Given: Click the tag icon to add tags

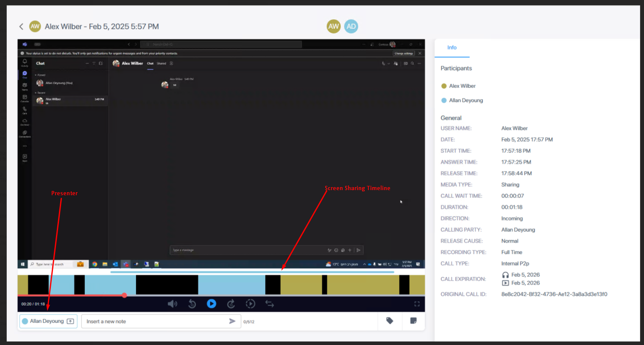Looking at the screenshot, I should click(390, 321).
